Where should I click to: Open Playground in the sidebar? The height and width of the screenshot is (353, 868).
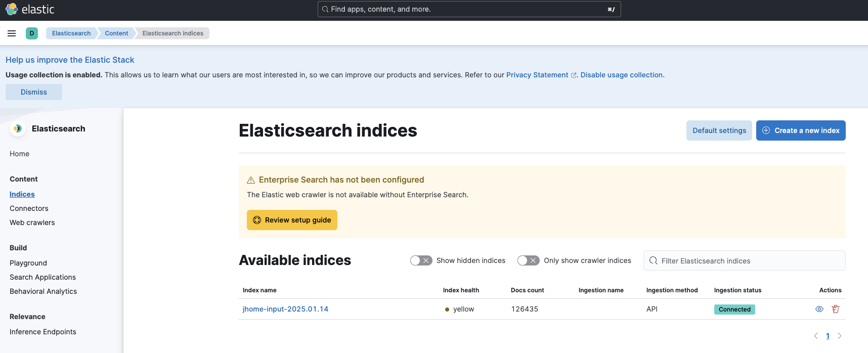[x=28, y=263]
